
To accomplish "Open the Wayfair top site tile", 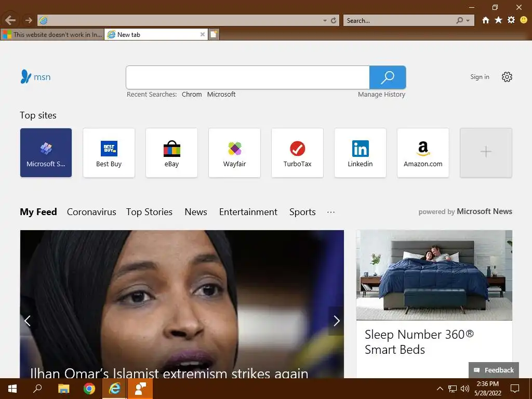I will 234,153.
